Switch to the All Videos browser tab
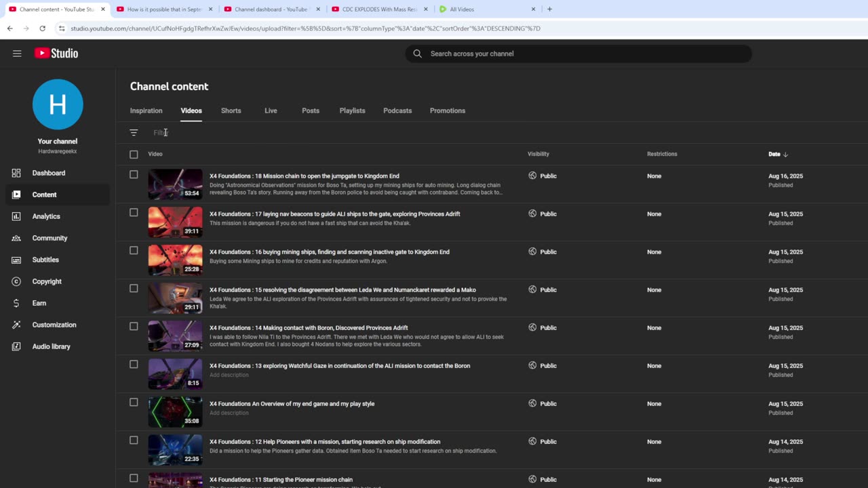This screenshot has width=868, height=488. [486, 9]
